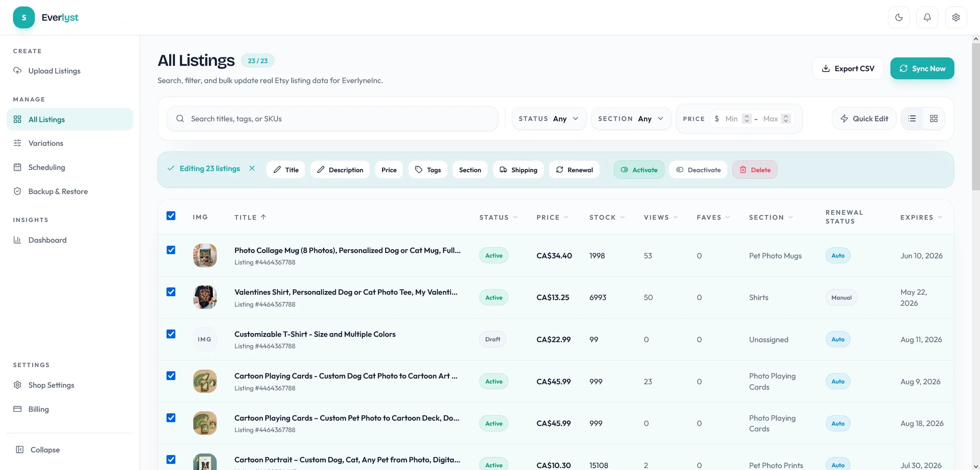The image size is (980, 470).
Task: Toggle the select-all listings checkbox
Action: [171, 216]
